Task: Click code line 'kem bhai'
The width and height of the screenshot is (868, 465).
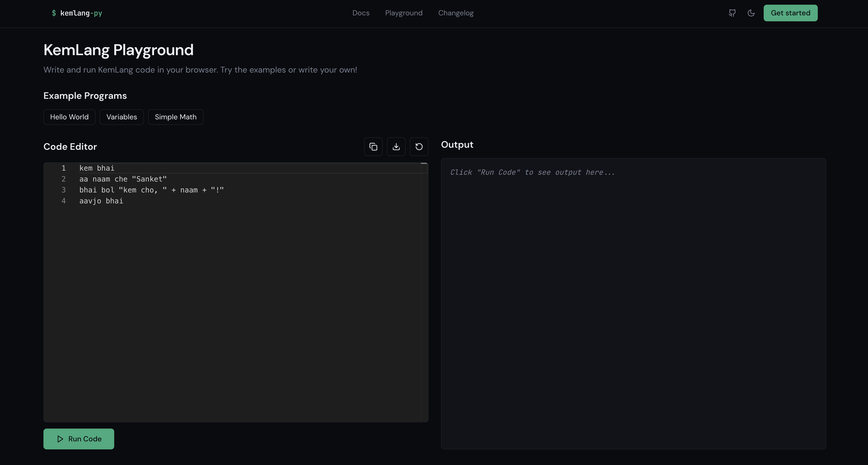Action: click(x=97, y=168)
